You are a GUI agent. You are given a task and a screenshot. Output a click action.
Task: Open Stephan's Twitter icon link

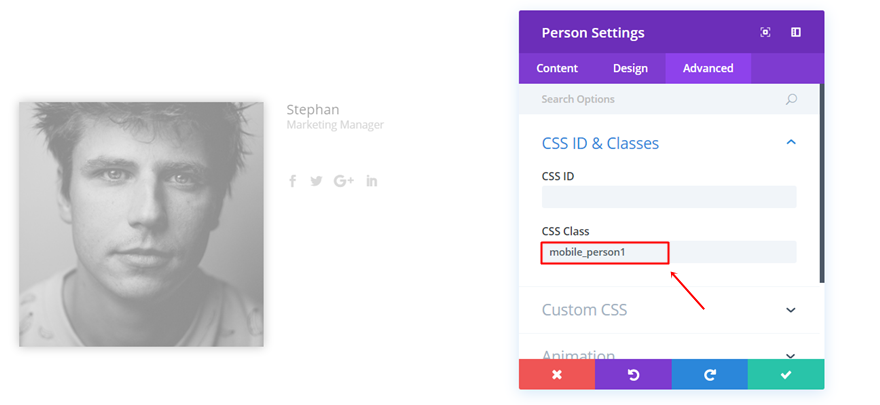coord(316,181)
